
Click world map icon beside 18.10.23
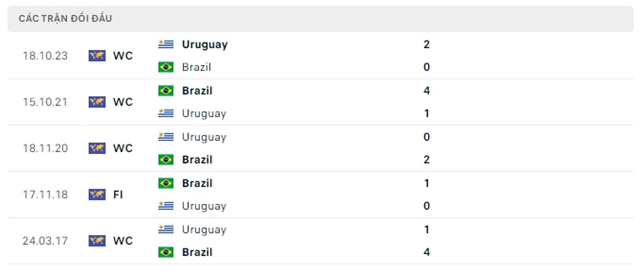[97, 56]
